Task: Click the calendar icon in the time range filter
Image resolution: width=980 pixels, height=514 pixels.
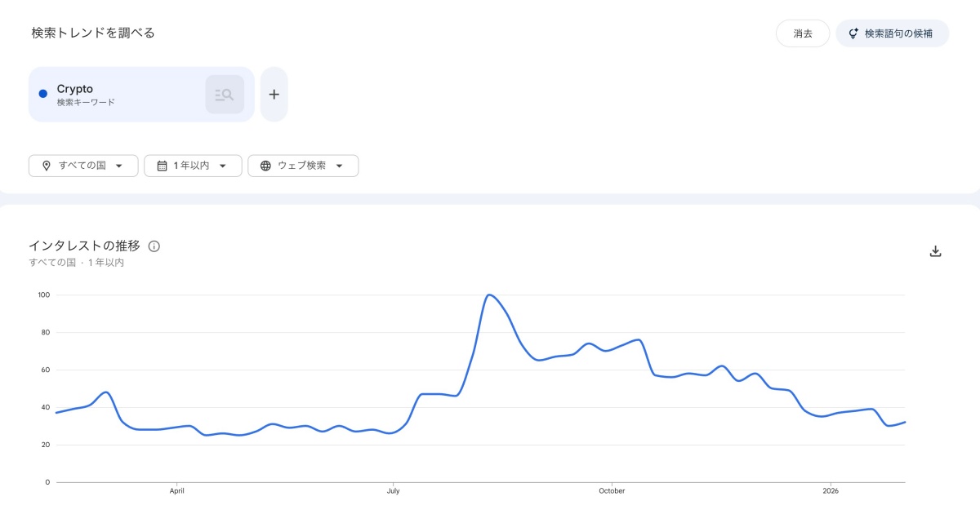Action: coord(162,165)
